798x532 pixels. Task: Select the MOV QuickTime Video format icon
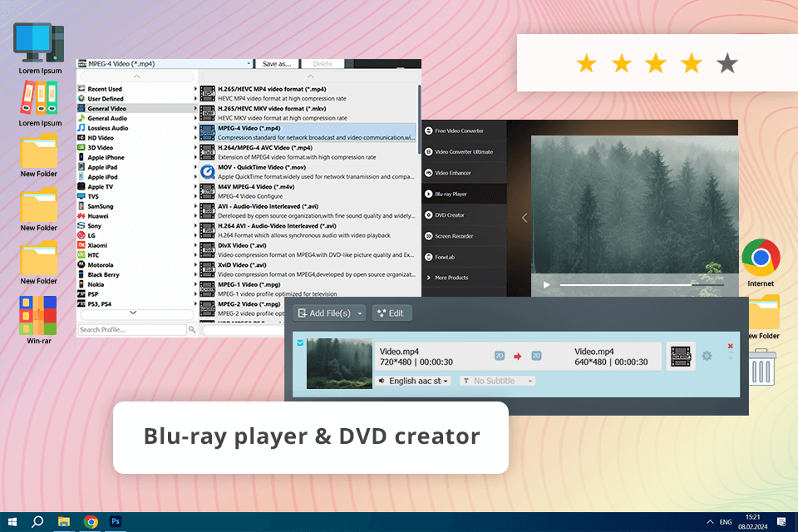click(x=207, y=171)
